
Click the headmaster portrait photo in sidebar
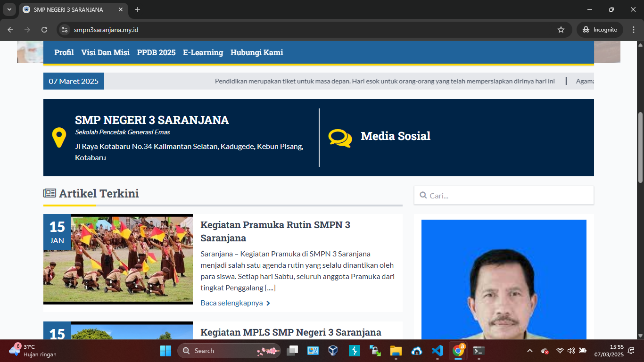[504, 280]
